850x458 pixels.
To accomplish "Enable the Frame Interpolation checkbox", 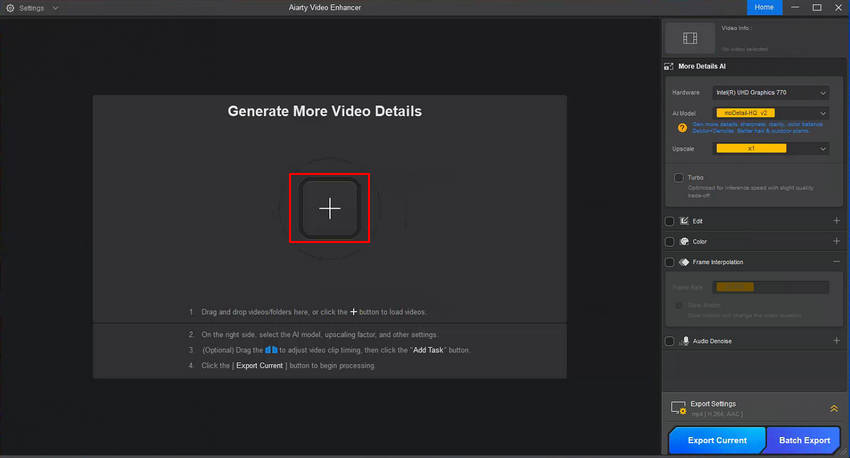I will [669, 262].
